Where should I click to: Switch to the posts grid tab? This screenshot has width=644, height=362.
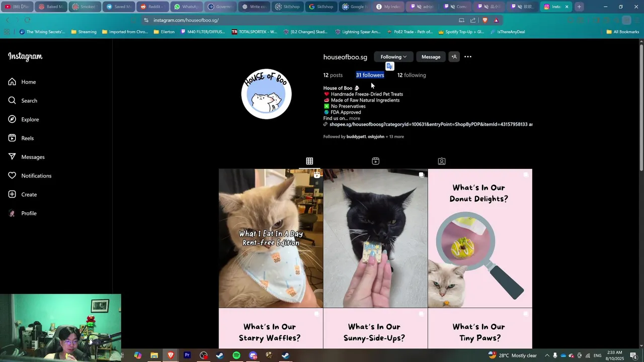point(309,161)
